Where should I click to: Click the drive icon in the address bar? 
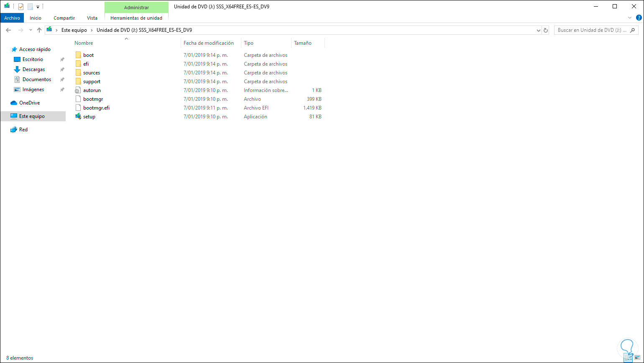(49, 30)
